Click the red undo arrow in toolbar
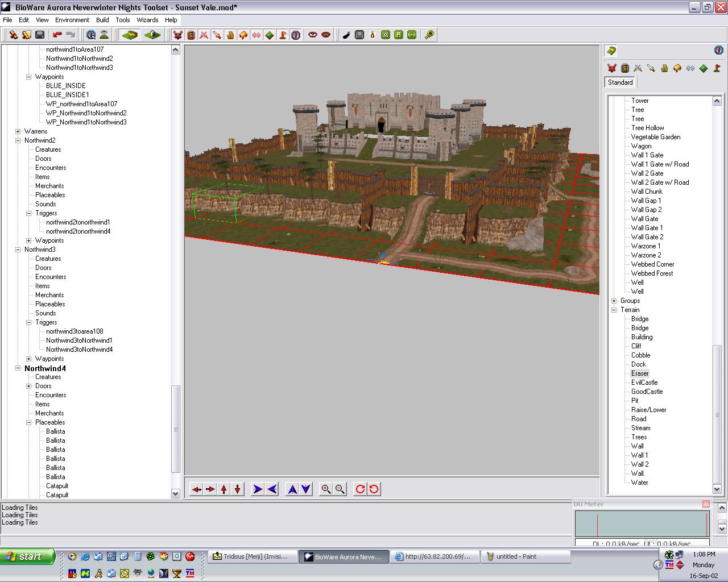 [57, 35]
